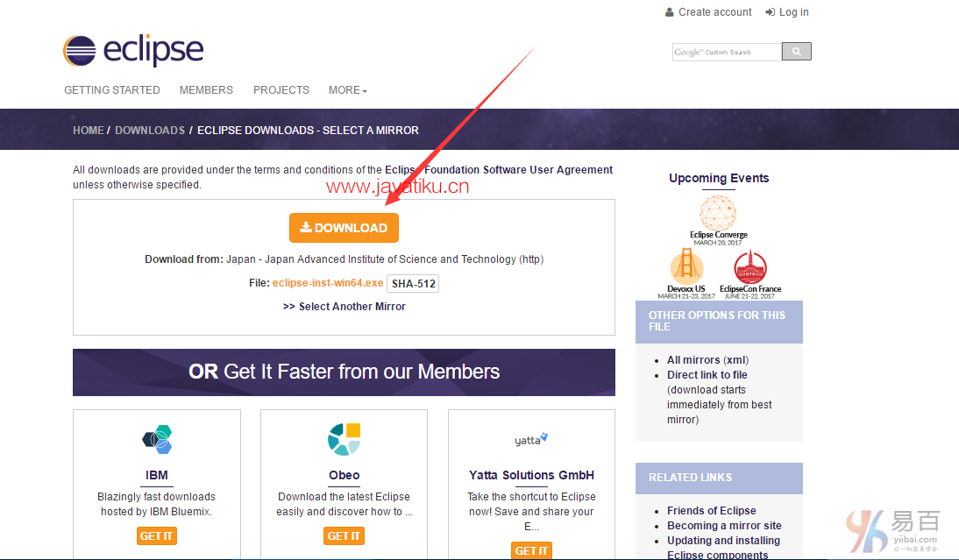Open the Members menu item
Screen dimensions: 959x560
coord(206,90)
